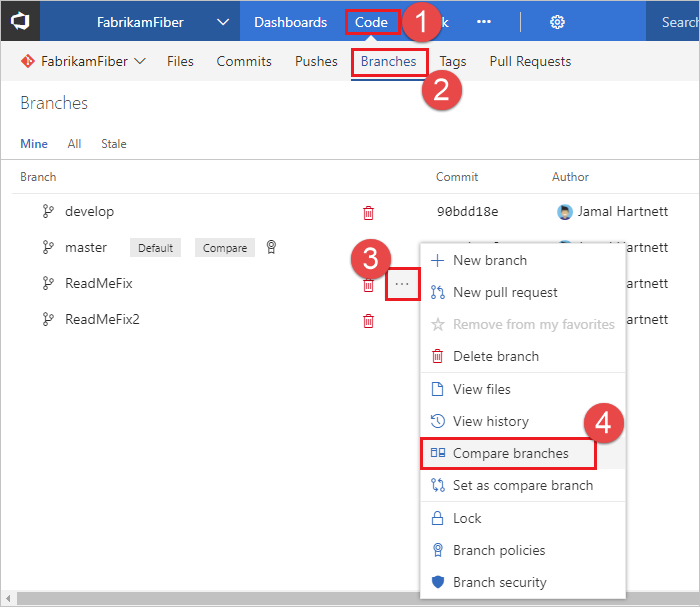Click the Default badge on master

pos(155,248)
